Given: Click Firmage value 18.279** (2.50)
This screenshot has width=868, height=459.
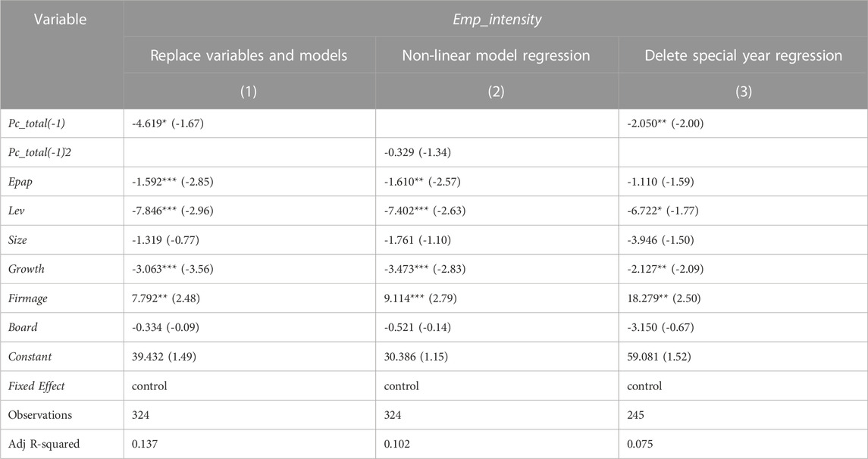Looking at the screenshot, I should (664, 298).
